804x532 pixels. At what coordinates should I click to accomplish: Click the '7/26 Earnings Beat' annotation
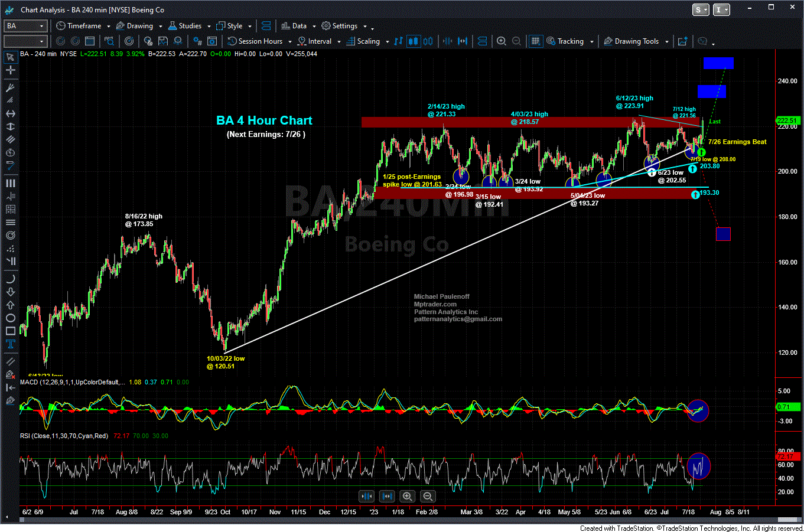point(737,142)
